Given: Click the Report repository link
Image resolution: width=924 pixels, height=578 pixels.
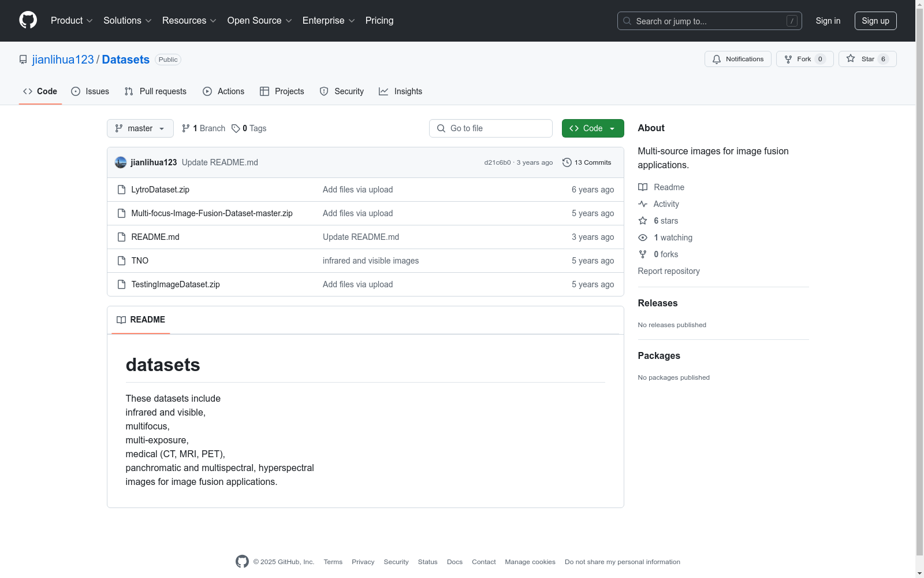Looking at the screenshot, I should point(668,271).
